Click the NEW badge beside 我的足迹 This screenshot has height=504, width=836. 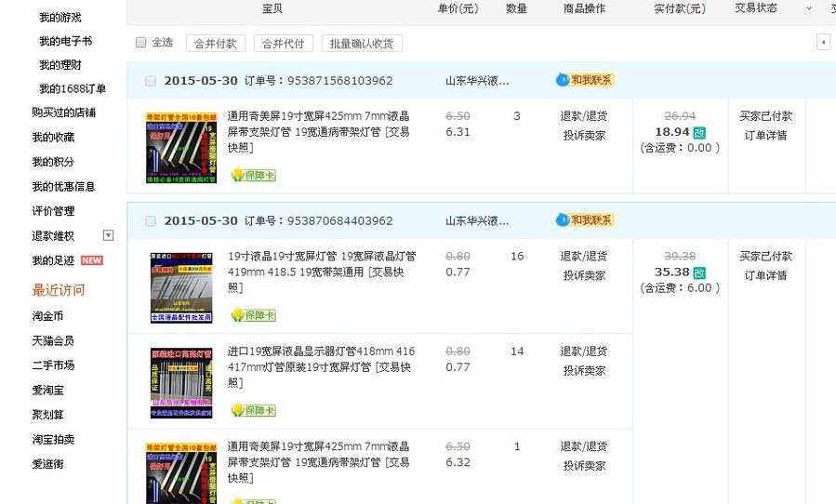92,260
